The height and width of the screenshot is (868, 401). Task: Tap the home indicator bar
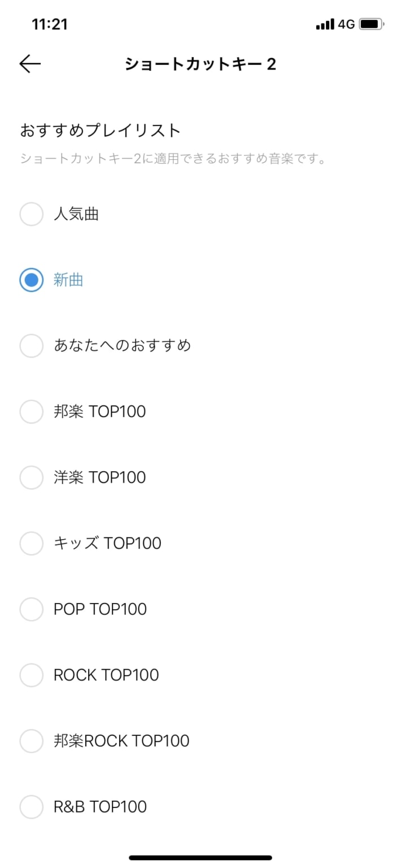[200, 857]
